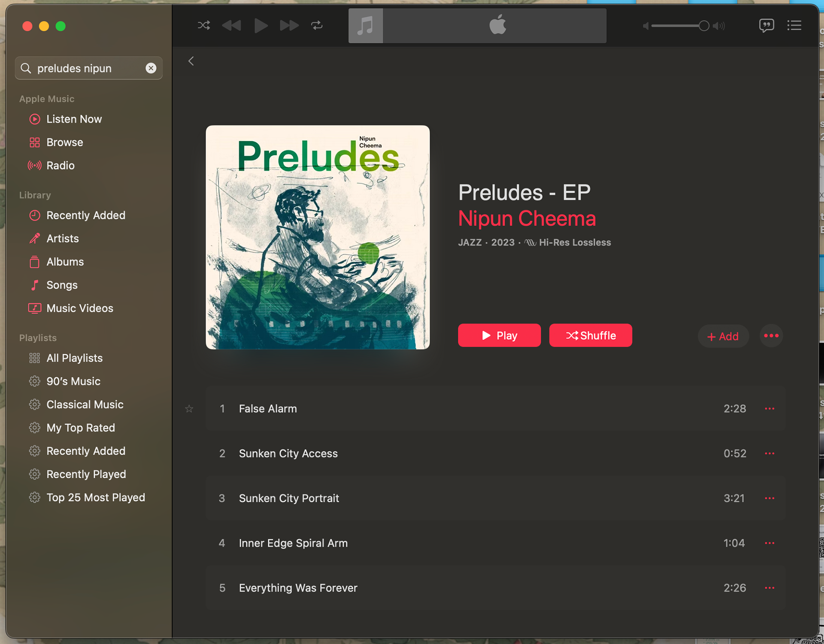The height and width of the screenshot is (644, 824).
Task: Click the Preludes album artwork
Action: (x=318, y=237)
